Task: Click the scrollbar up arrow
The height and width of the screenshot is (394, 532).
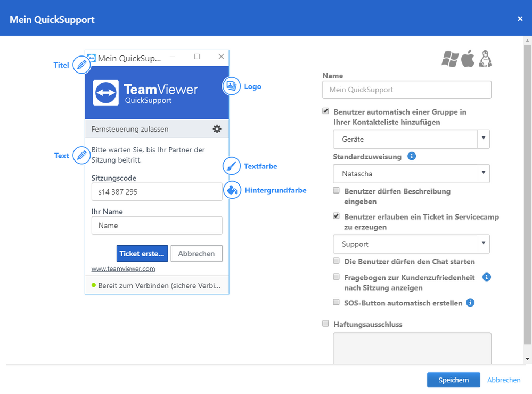Action: click(527, 41)
